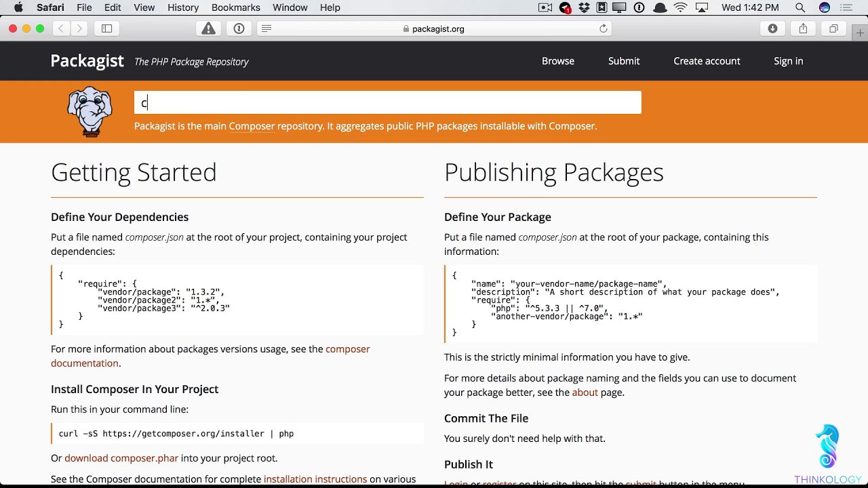Screen dimensions: 868x488
Task: Click the screen recording menu bar icon
Action: (545, 7)
